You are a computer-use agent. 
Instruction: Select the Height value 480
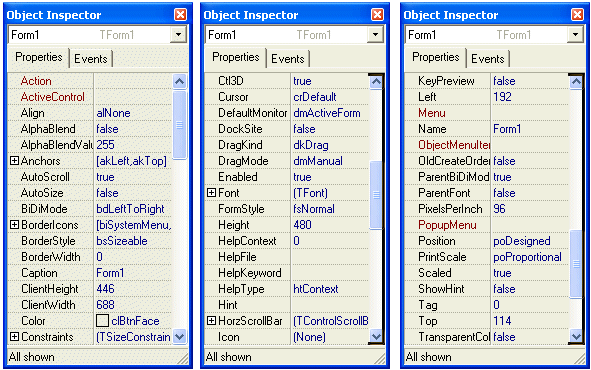coord(330,225)
